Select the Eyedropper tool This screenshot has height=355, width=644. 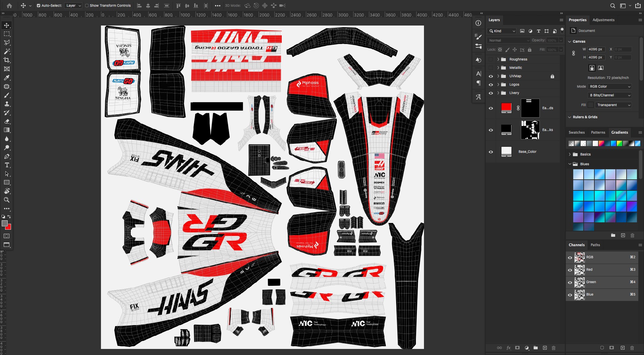(7, 78)
